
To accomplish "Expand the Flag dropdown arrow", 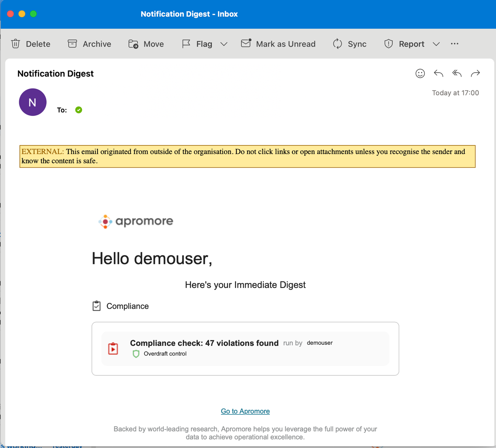I will (x=224, y=44).
